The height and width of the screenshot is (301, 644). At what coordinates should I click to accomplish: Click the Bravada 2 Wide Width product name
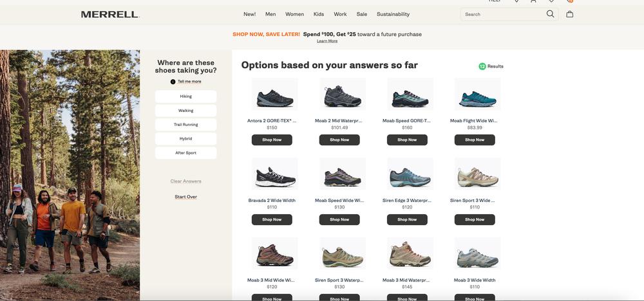click(x=272, y=201)
